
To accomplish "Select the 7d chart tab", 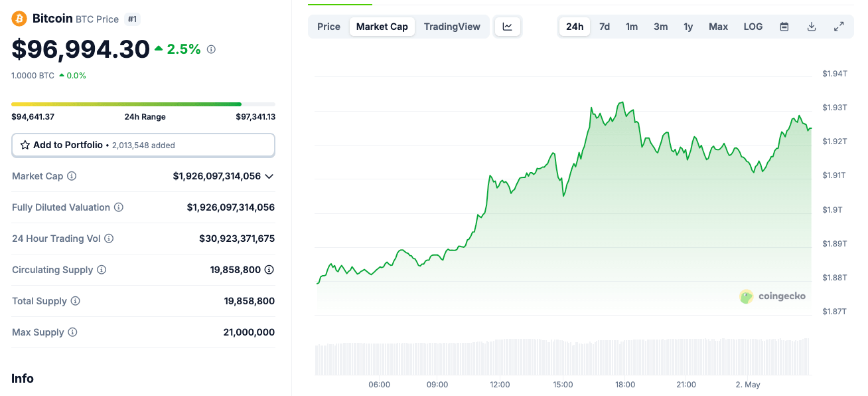I will point(604,26).
